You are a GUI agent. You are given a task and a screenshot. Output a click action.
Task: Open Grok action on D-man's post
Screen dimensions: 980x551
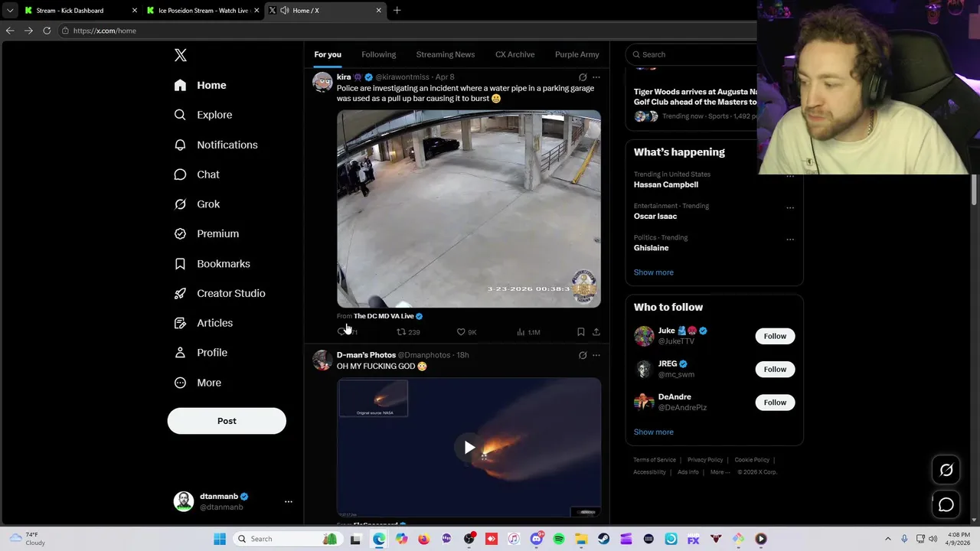pyautogui.click(x=583, y=355)
